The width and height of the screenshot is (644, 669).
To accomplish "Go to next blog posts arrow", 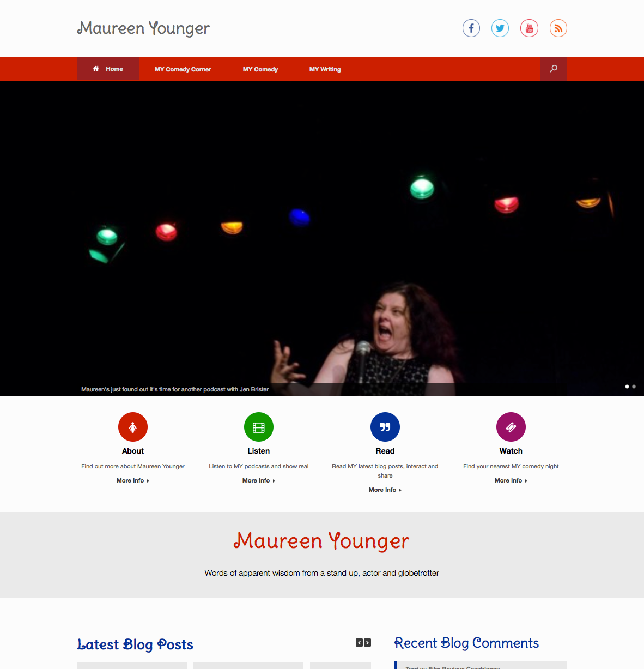I will click(368, 643).
